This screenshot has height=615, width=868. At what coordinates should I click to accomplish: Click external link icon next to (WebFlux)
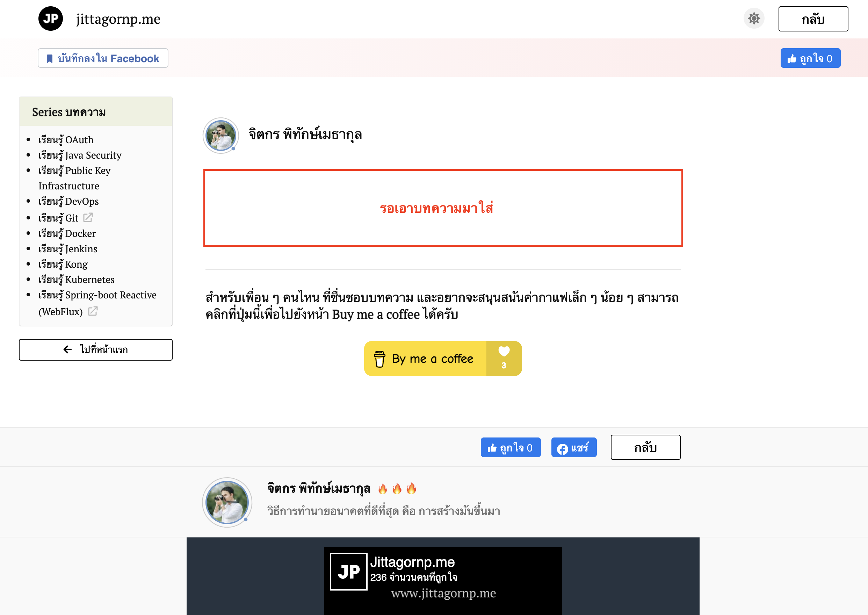tap(93, 311)
